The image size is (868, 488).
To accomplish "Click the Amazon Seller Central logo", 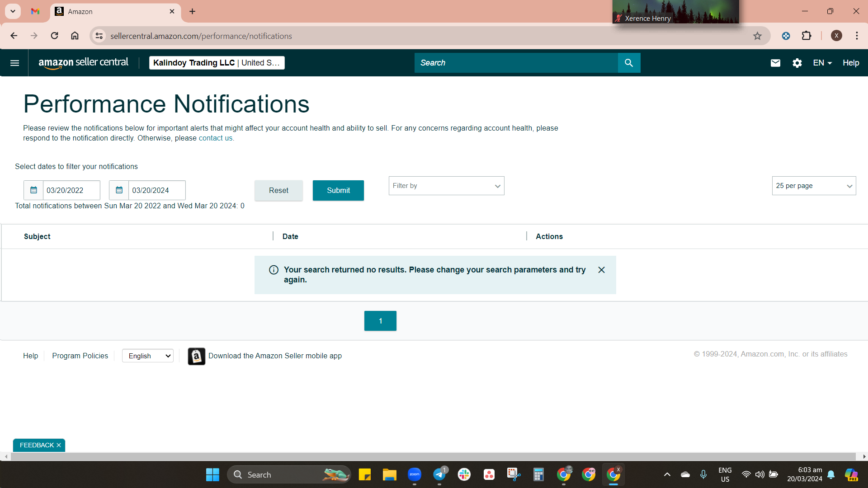I will click(83, 63).
